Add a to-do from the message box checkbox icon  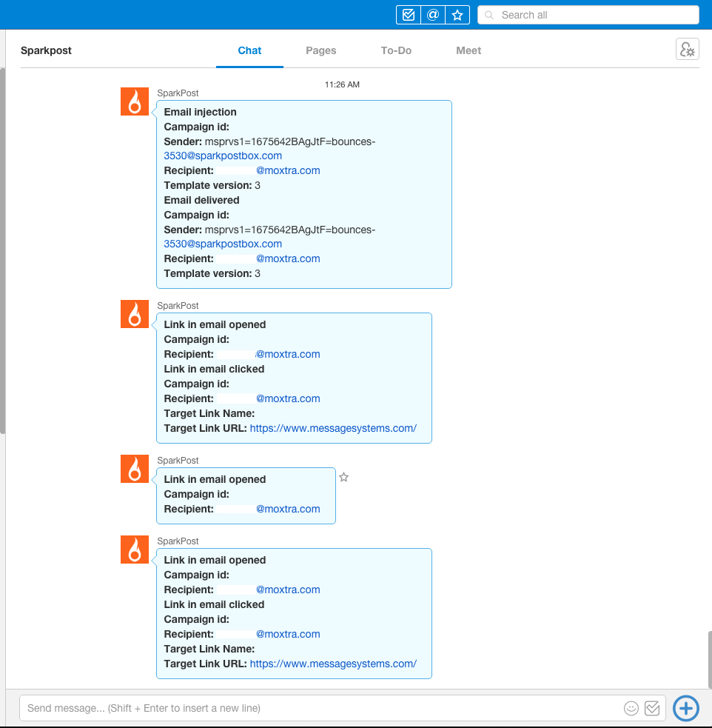[652, 708]
